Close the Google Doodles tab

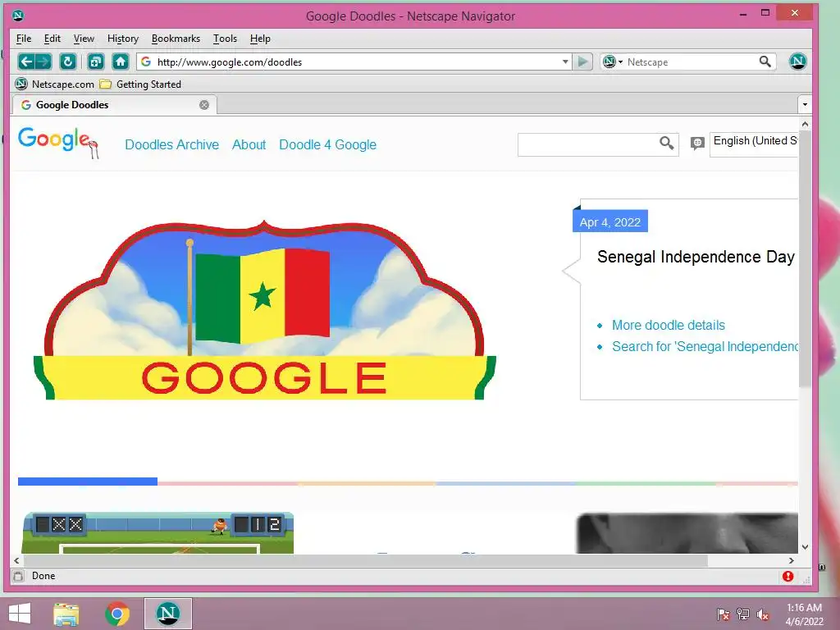[204, 105]
